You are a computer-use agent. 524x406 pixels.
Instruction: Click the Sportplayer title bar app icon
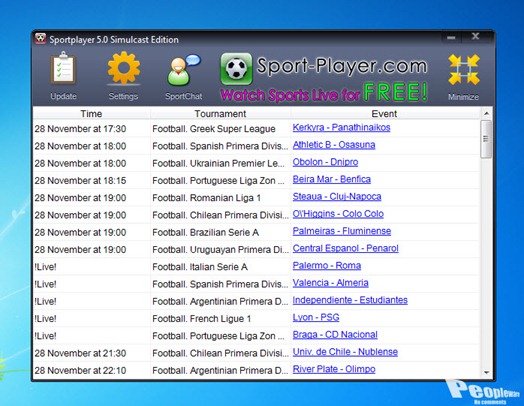(40, 39)
